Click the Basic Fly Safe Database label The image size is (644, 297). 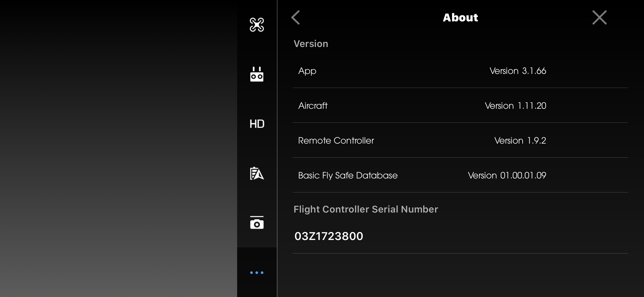pyautogui.click(x=348, y=176)
